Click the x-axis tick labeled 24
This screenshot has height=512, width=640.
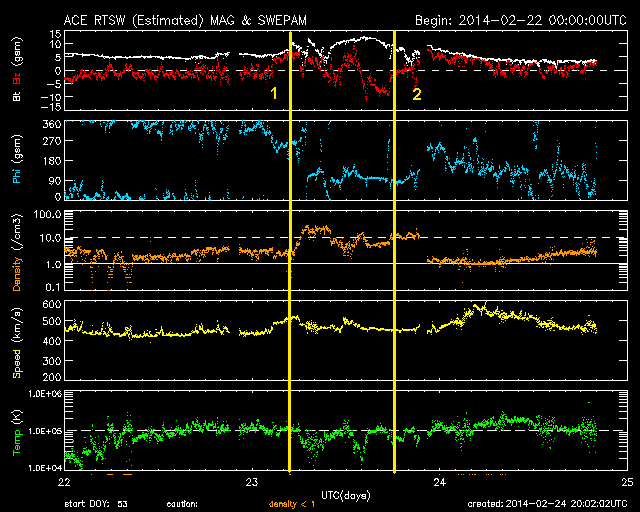click(x=439, y=481)
